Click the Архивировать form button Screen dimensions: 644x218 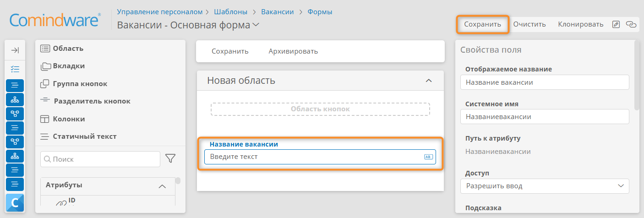tap(293, 51)
